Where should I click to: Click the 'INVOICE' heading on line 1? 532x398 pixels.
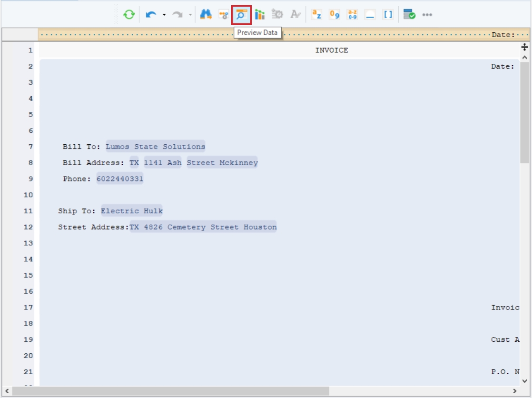[332, 50]
